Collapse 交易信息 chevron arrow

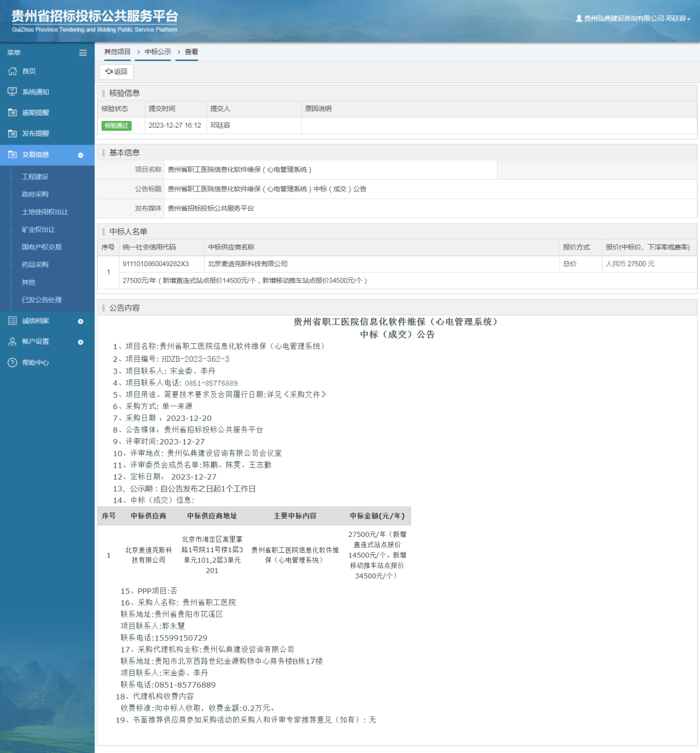80,155
